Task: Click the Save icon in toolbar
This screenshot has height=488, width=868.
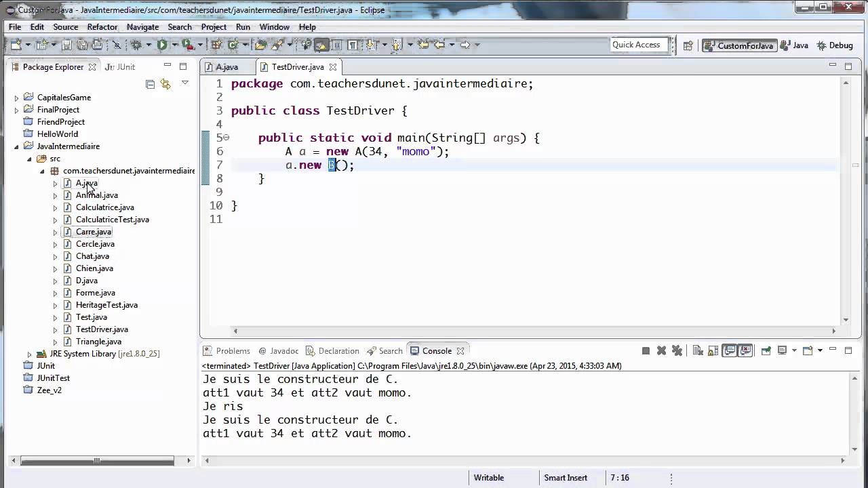Action: (x=66, y=45)
